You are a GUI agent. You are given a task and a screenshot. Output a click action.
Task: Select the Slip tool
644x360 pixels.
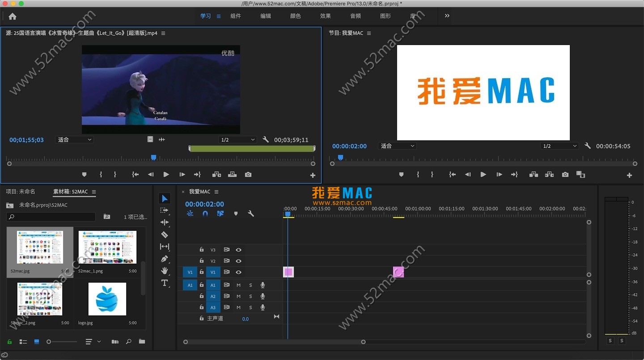(x=165, y=247)
